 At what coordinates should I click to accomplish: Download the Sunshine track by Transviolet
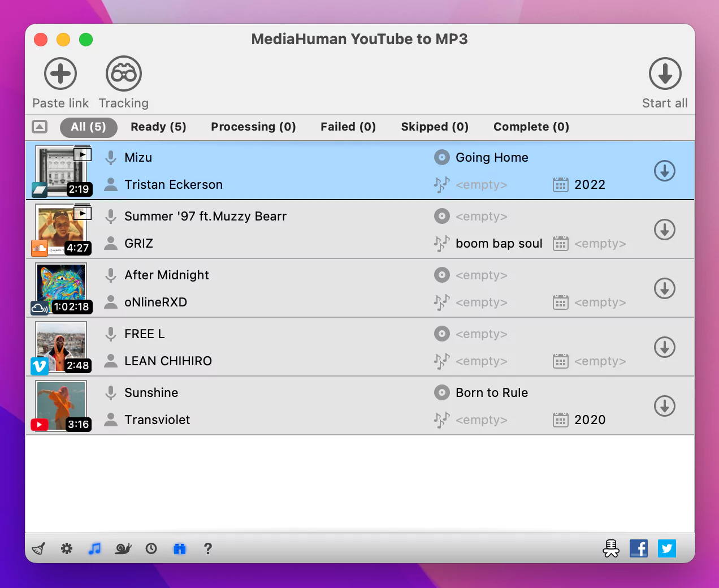pos(665,406)
